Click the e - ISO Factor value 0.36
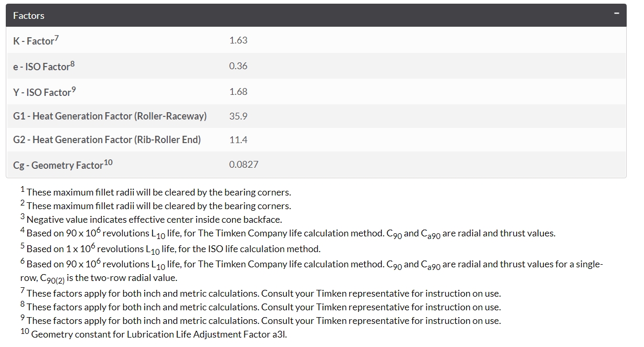 [238, 66]
